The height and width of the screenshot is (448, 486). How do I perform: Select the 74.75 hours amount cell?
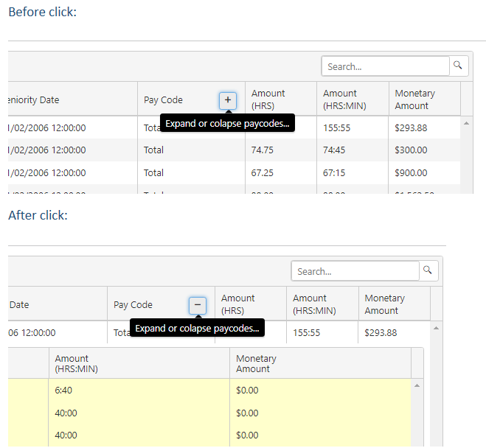pos(262,150)
